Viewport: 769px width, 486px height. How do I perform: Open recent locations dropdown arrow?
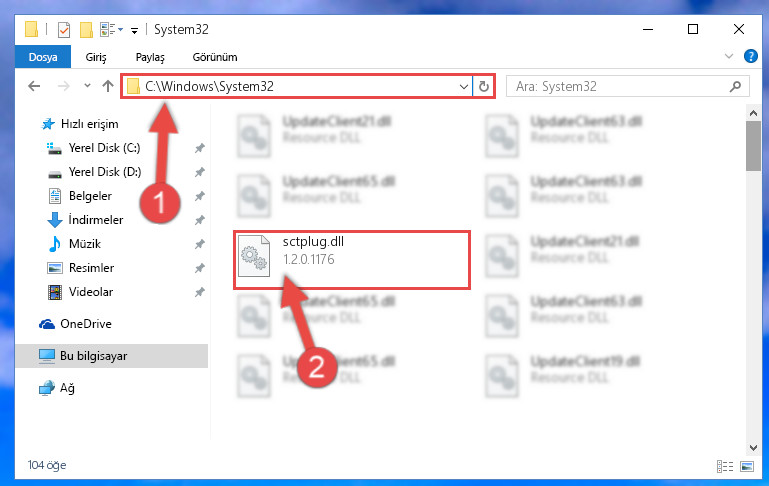[x=87, y=86]
